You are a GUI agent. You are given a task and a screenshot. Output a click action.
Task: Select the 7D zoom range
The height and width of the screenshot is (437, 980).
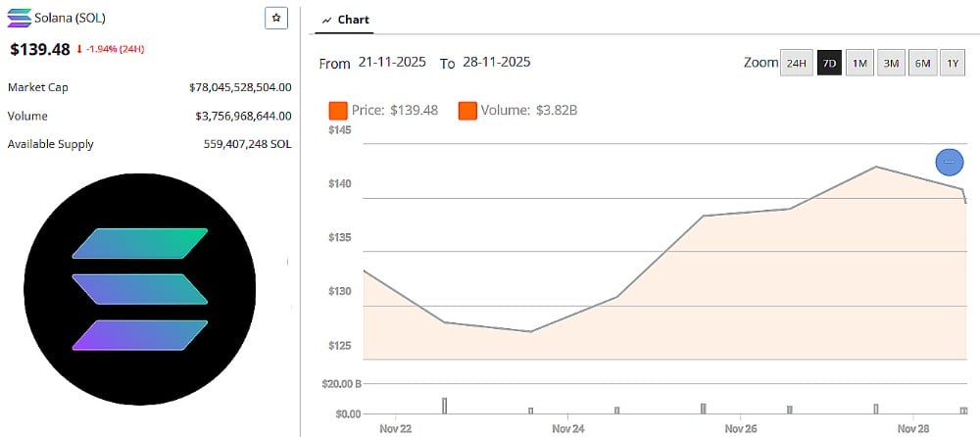coord(829,64)
